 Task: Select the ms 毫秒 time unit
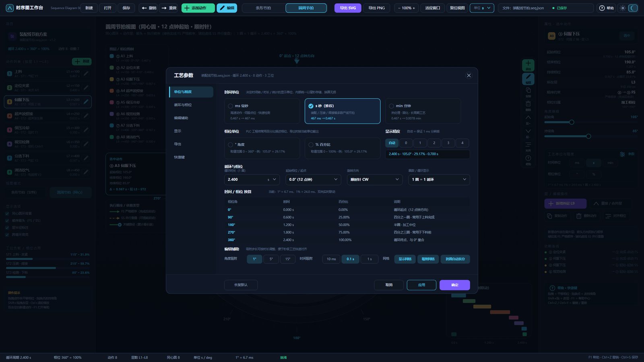[x=262, y=111]
